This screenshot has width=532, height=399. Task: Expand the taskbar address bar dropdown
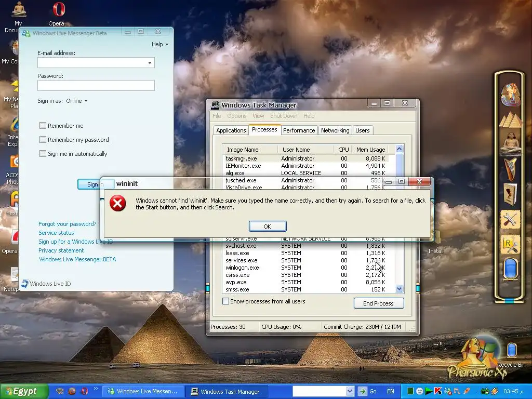click(x=350, y=391)
